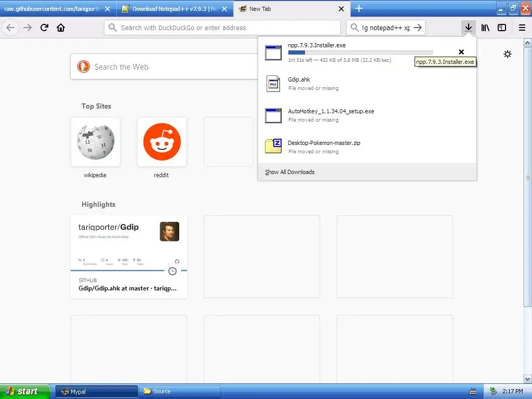Viewport: 532px width, 399px height.
Task: Focus the address bar field
Action: (x=222, y=28)
